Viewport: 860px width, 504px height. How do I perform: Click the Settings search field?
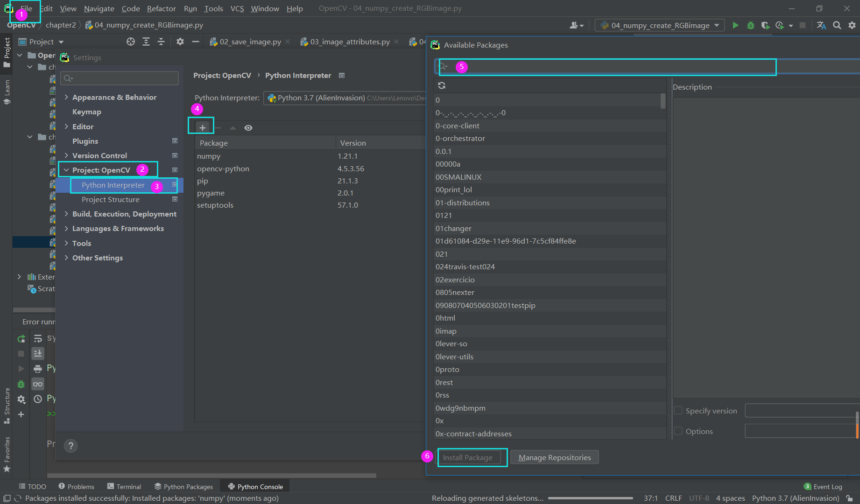coord(120,78)
